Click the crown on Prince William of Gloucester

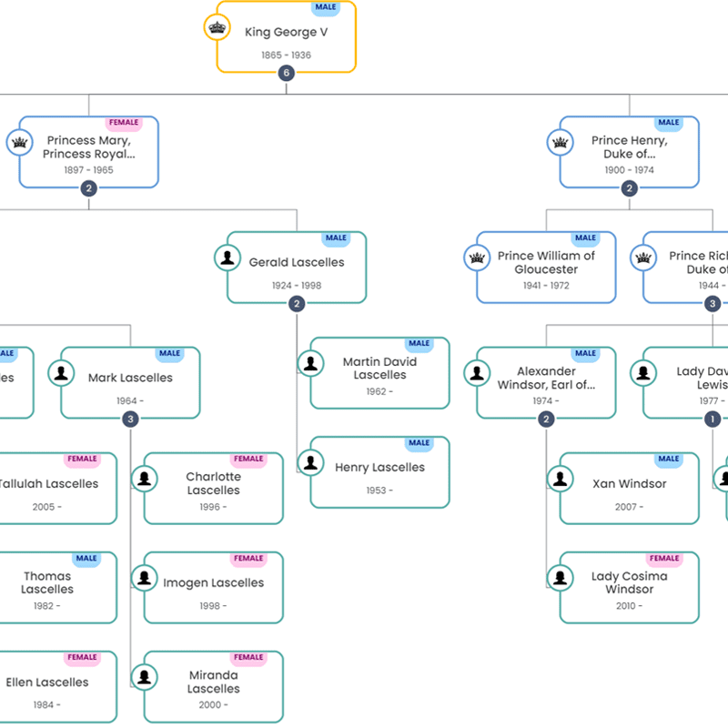[478, 258]
